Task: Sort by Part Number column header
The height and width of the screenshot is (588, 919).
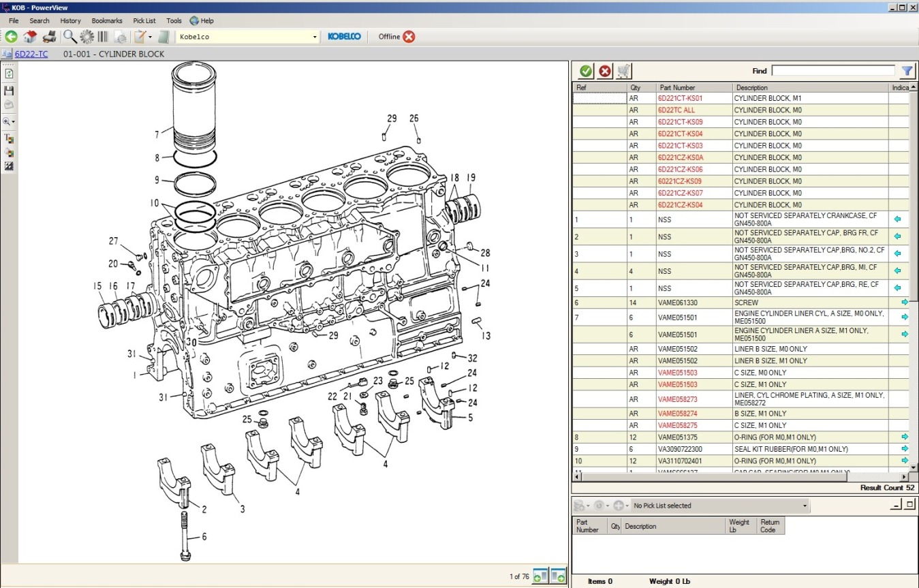Action: click(x=694, y=88)
